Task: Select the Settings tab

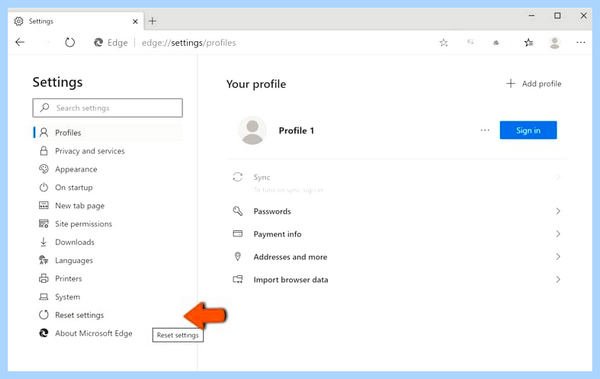Action: (x=77, y=21)
